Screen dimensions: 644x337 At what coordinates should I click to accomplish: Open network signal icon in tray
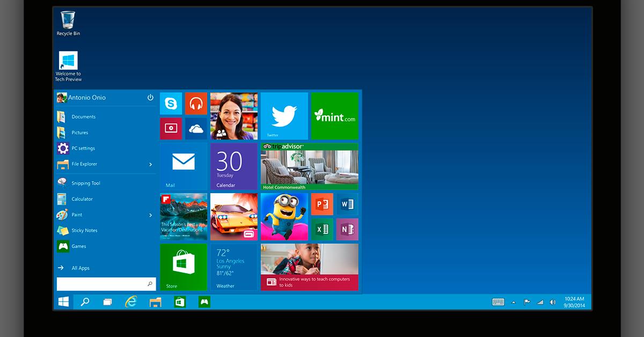[540, 302]
